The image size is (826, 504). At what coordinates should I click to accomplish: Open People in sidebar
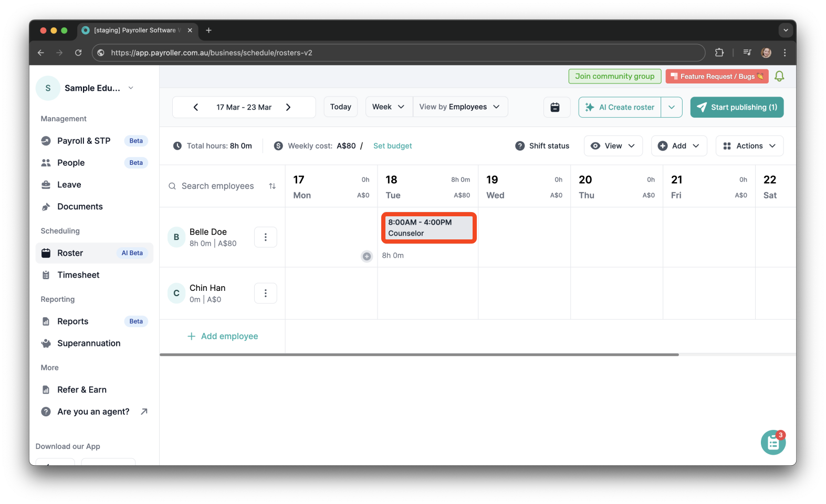coord(95,163)
